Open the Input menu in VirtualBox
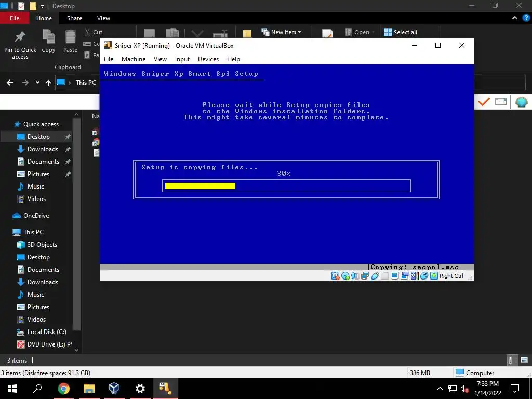 tap(182, 59)
